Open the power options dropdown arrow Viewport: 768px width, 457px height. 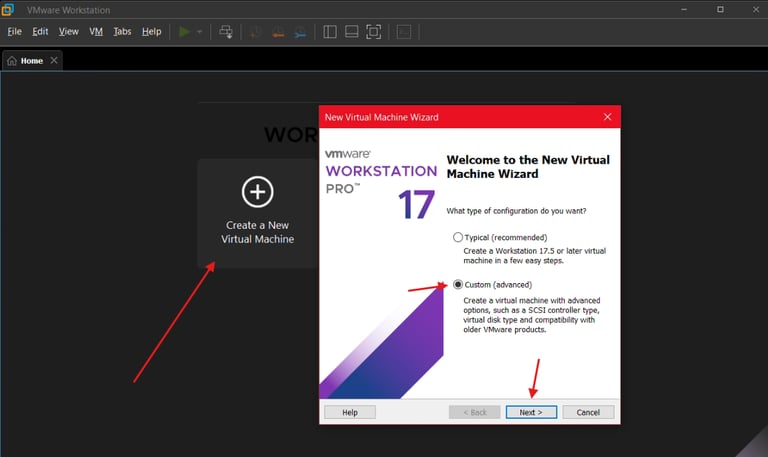[x=199, y=32]
